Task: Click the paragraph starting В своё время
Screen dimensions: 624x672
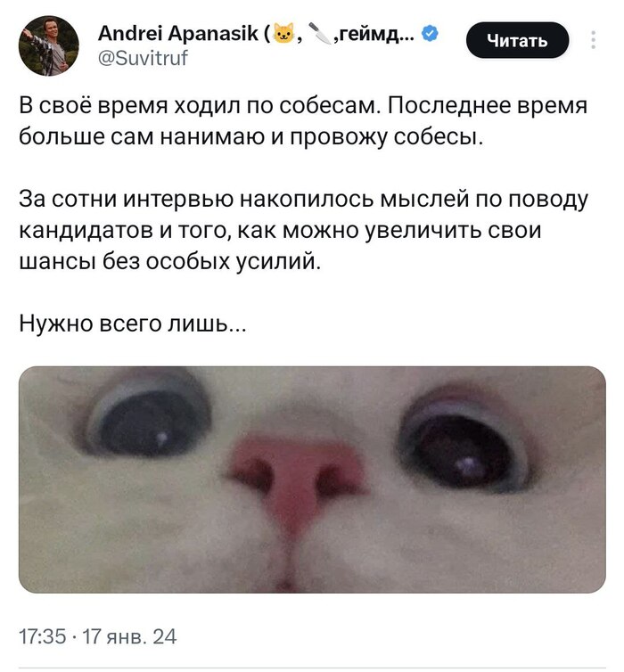Action: (x=302, y=121)
